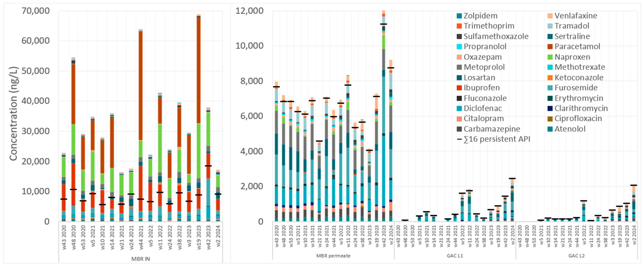Click the GAC L2 group label
644x266 pixels.
click(577, 256)
